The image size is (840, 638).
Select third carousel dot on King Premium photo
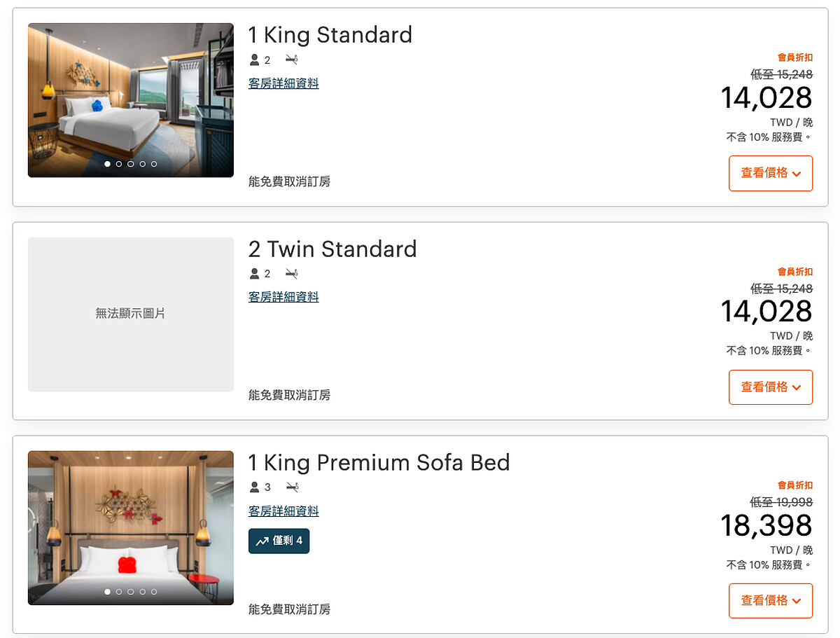tap(131, 592)
